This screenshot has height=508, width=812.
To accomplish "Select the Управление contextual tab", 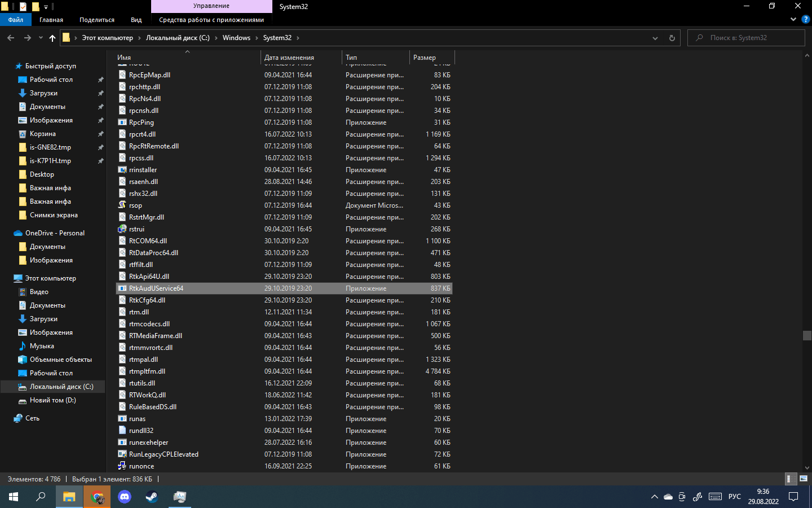I will [x=211, y=6].
